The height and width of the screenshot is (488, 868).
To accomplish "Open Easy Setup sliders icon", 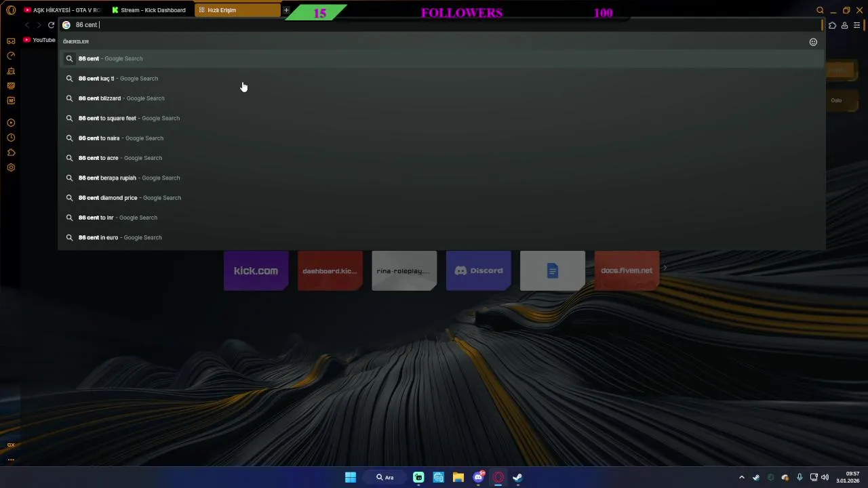I will pos(857,25).
